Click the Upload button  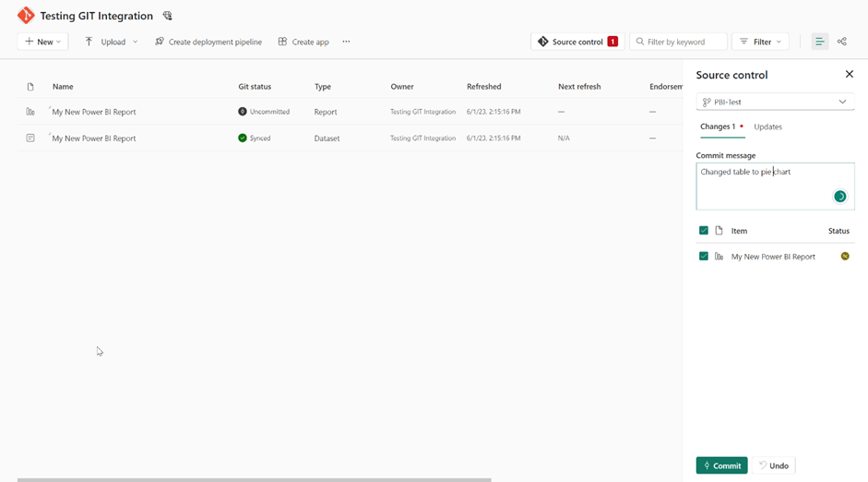tap(105, 42)
